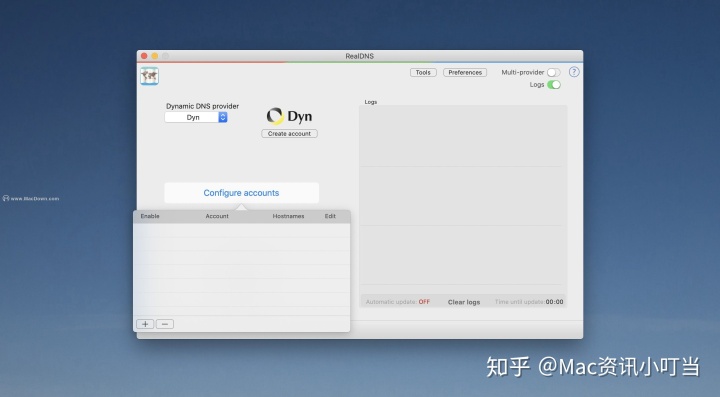This screenshot has height=397, width=720.
Task: Add a new account with plus button
Action: pyautogui.click(x=145, y=324)
